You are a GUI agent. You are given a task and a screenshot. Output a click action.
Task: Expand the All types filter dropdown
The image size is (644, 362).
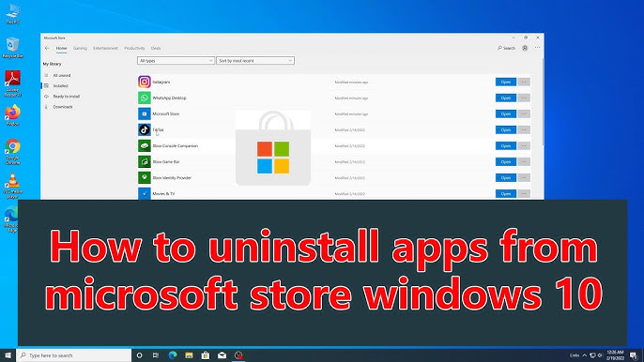pos(176,61)
